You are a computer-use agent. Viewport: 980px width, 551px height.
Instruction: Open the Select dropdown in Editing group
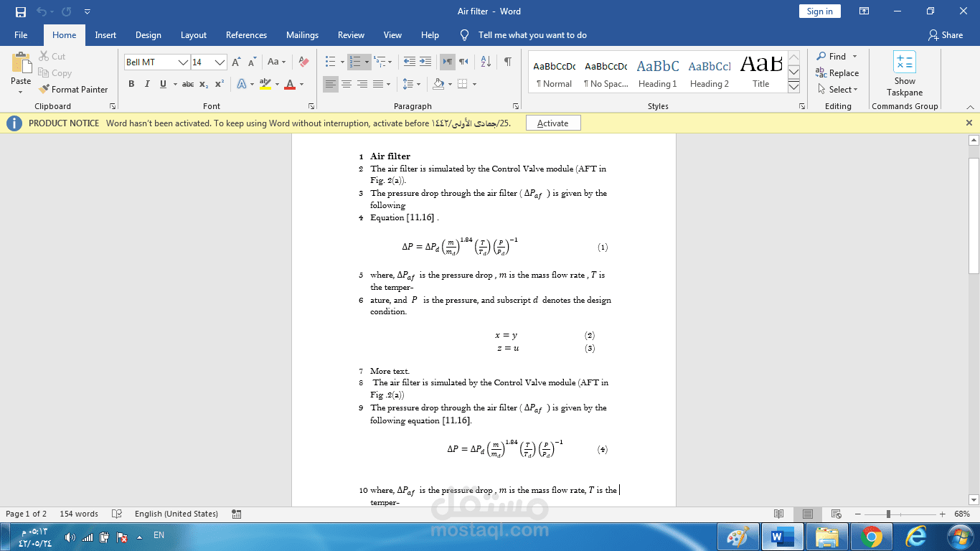pos(837,90)
